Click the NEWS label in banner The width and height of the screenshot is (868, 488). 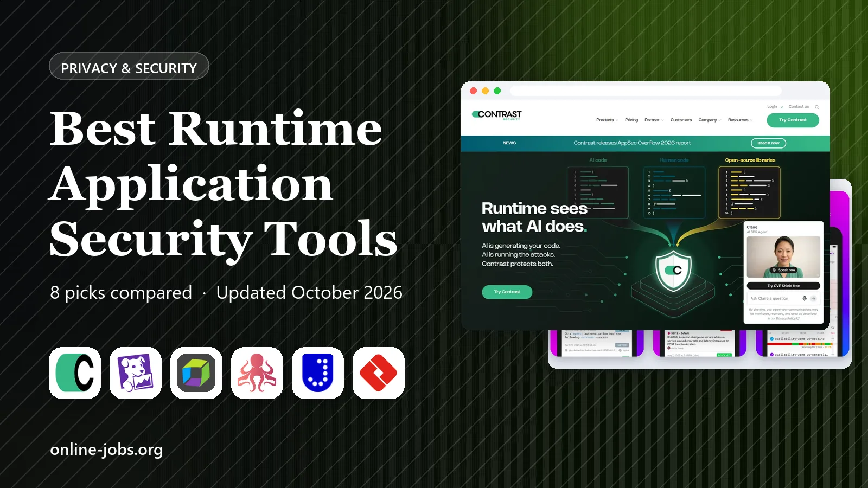(x=509, y=143)
